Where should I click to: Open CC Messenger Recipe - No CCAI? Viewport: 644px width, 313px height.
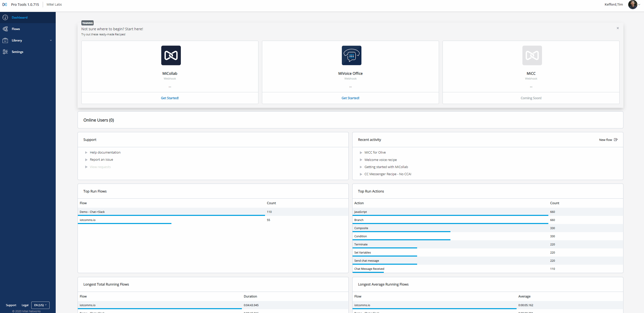[x=388, y=174]
